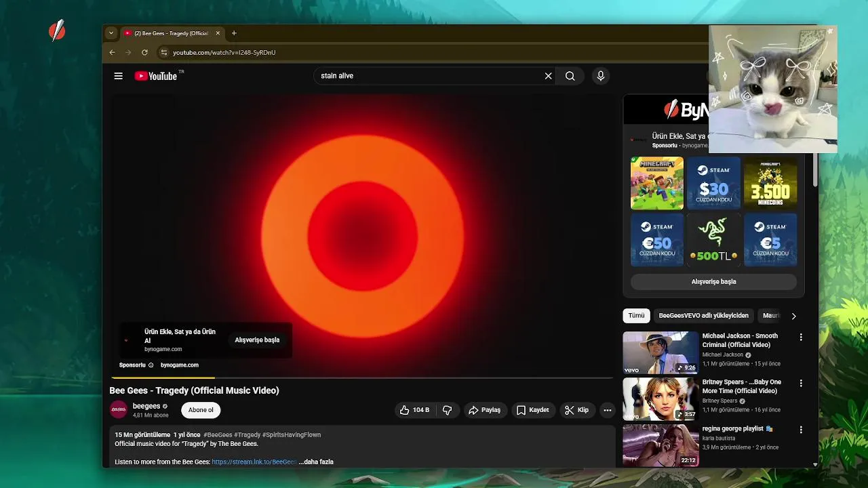The height and width of the screenshot is (488, 868).
Task: Like the video with 104 B
Action: pyautogui.click(x=414, y=410)
